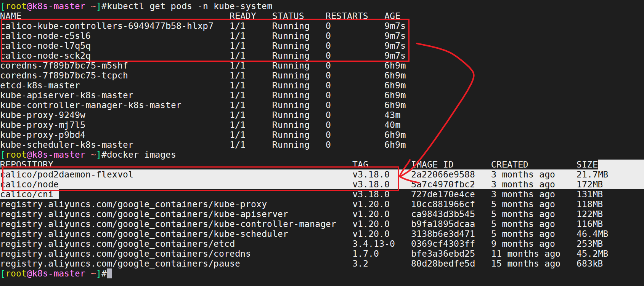Select image ID 0369cf4303ff

point(443,244)
